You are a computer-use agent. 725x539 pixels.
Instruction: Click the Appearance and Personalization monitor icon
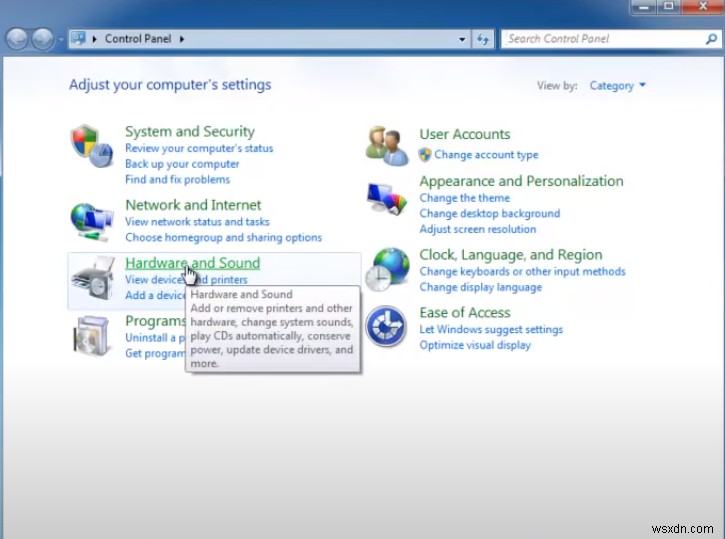pyautogui.click(x=386, y=200)
